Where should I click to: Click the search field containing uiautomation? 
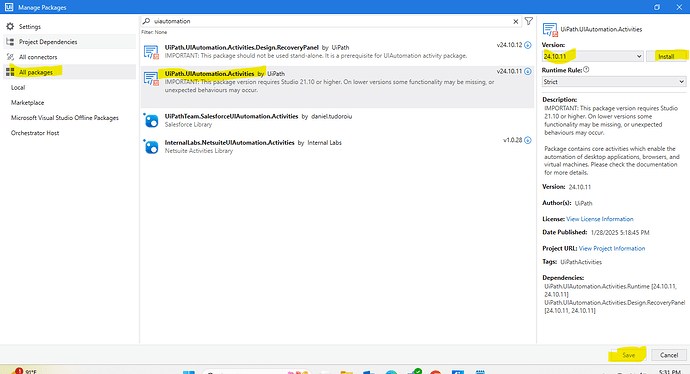[x=331, y=21]
